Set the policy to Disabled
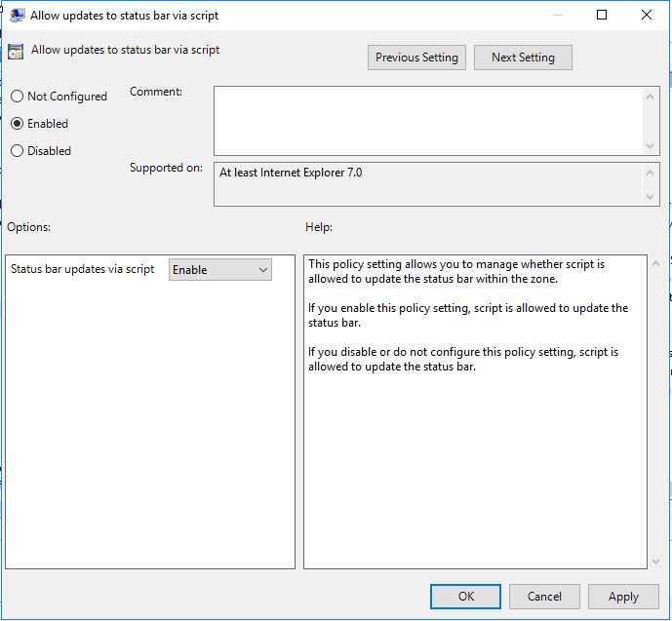 pyautogui.click(x=17, y=151)
